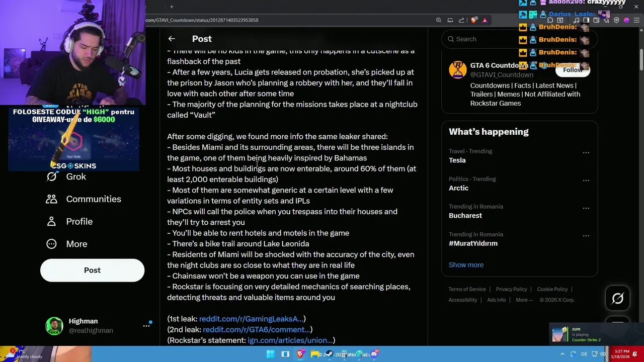
Task: Open the Cookie Policy link
Action: coord(552,289)
